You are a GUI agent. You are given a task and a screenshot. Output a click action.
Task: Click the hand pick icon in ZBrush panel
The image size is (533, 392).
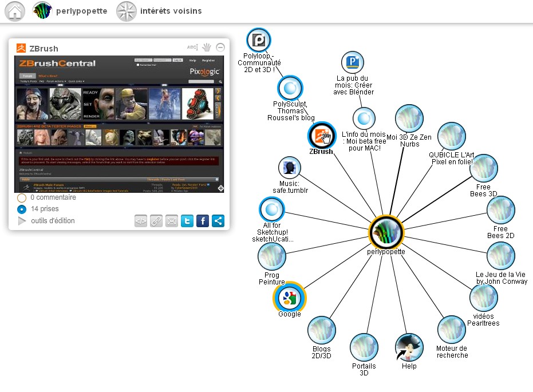(x=206, y=47)
